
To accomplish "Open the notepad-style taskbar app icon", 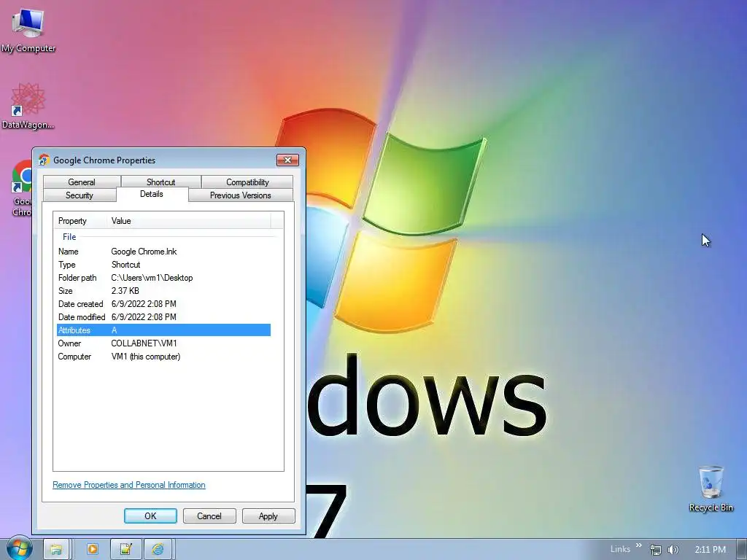I will [x=125, y=550].
